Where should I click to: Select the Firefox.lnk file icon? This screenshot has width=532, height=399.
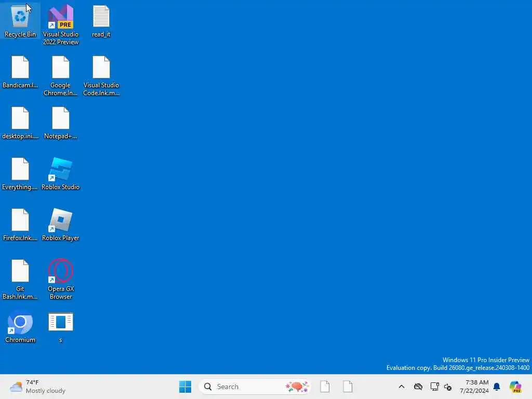click(x=20, y=224)
